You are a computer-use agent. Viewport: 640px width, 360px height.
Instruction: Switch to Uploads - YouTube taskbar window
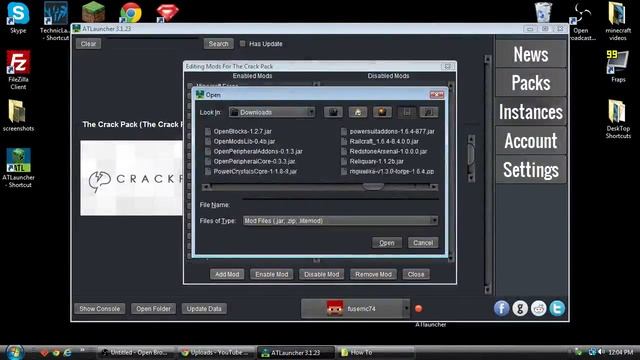(217, 352)
